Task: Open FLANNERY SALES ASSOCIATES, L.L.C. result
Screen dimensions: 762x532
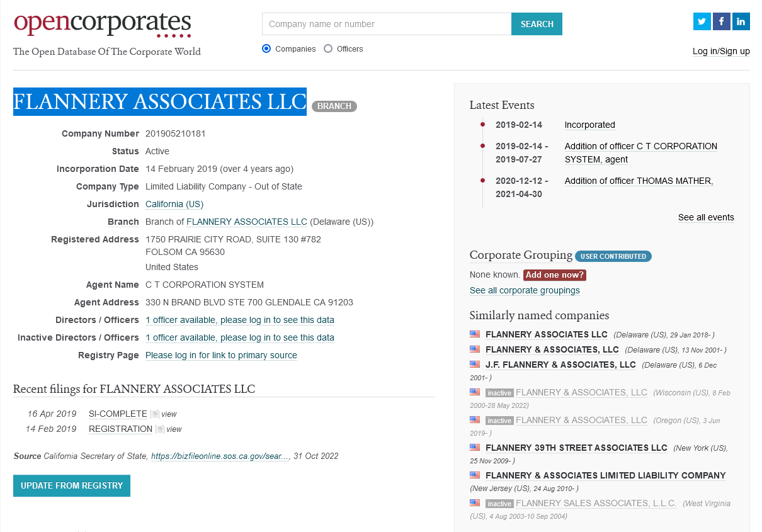Action: [596, 503]
